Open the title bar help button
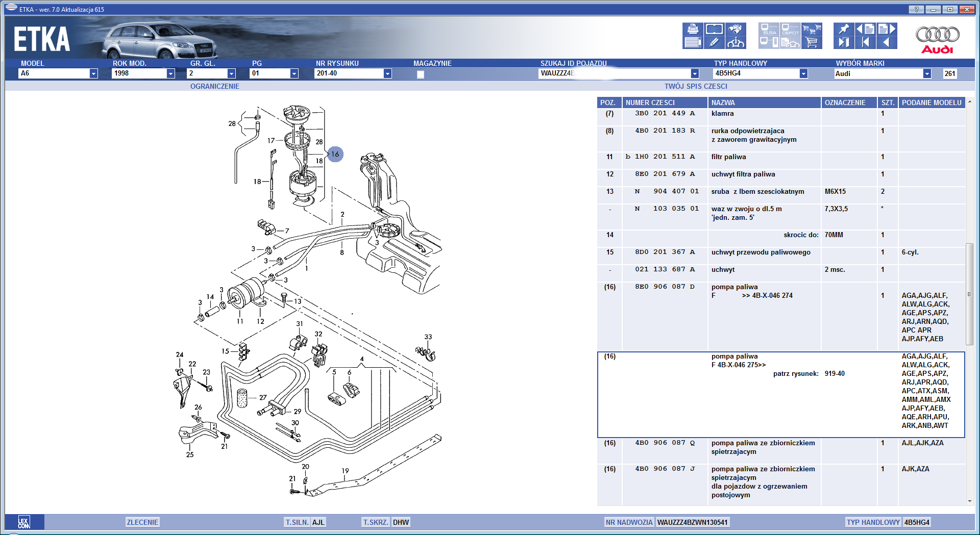The width and height of the screenshot is (980, 535). tap(916, 9)
